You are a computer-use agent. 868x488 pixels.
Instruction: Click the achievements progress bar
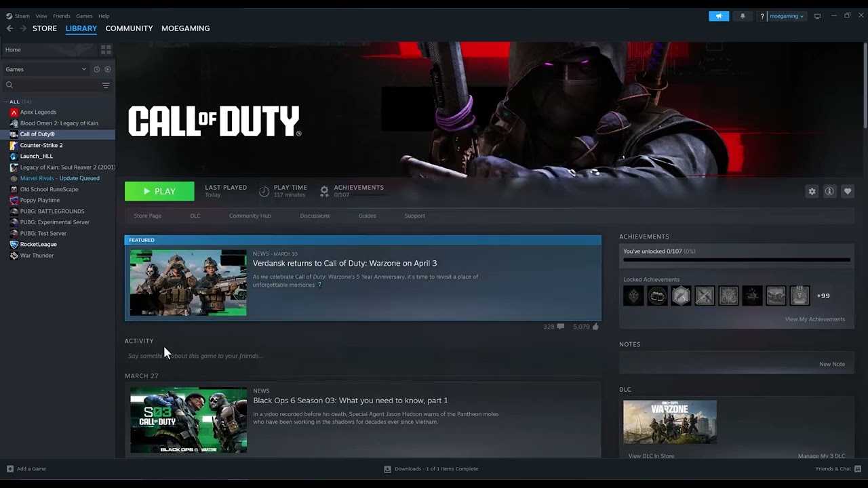pos(736,260)
